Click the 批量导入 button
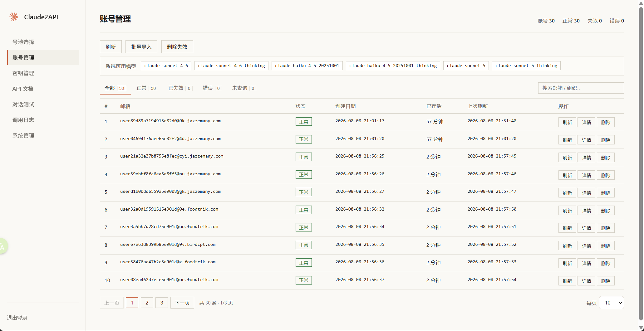 pos(141,47)
